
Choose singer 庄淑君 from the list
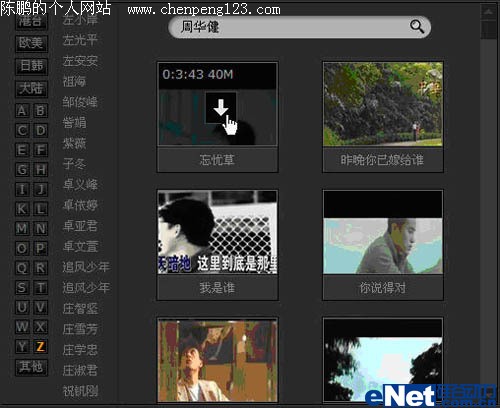pyautogui.click(x=80, y=371)
